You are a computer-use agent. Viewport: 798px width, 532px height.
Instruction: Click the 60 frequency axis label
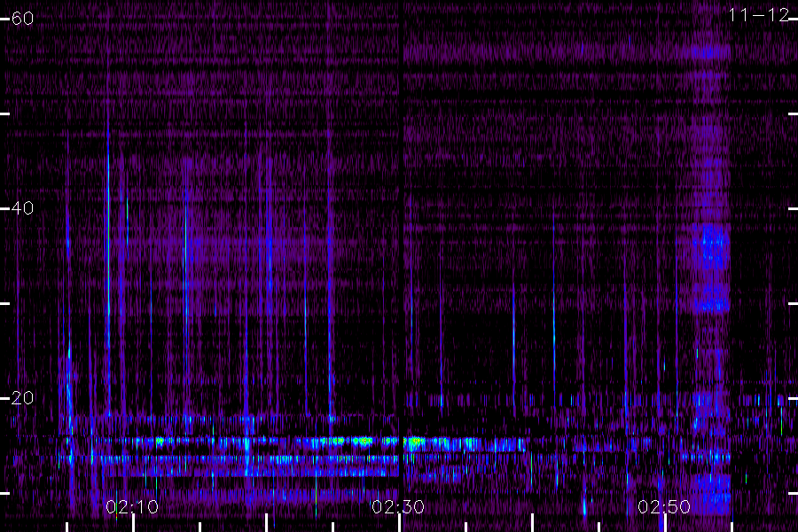22,19
